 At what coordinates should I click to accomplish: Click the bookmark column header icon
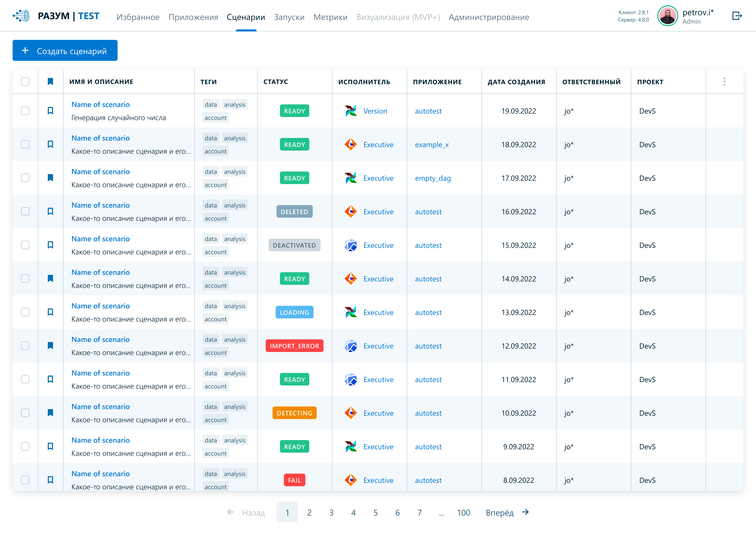point(50,82)
